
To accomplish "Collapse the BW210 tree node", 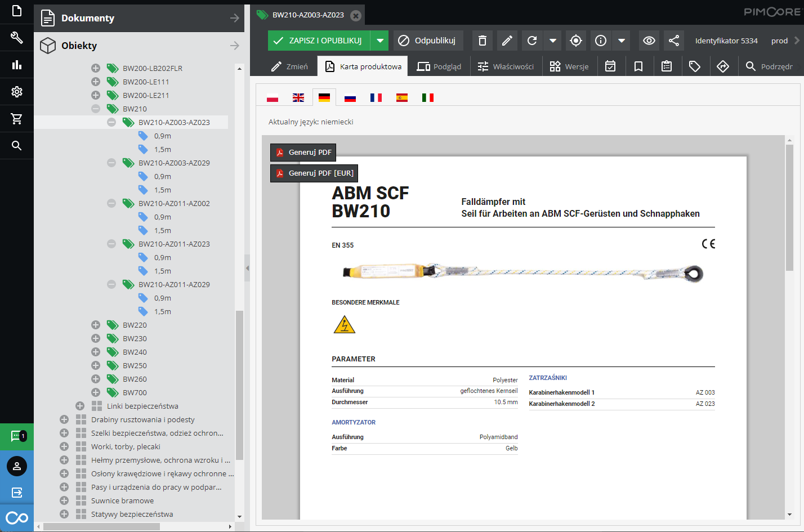I will tap(96, 109).
